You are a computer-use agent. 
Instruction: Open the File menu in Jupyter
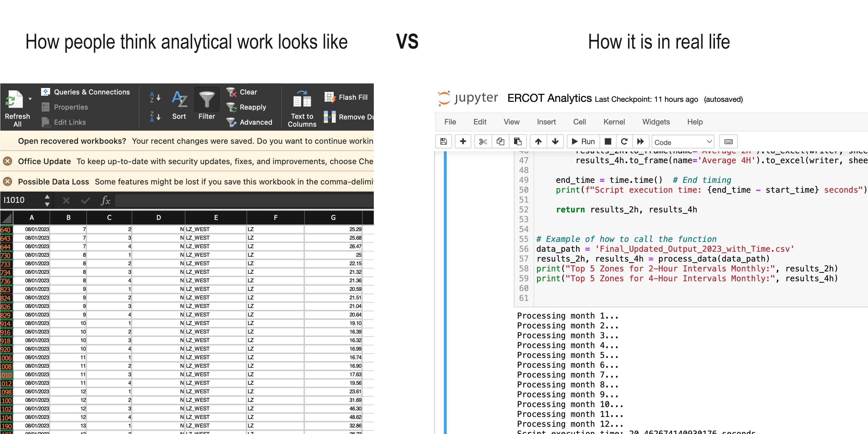450,122
